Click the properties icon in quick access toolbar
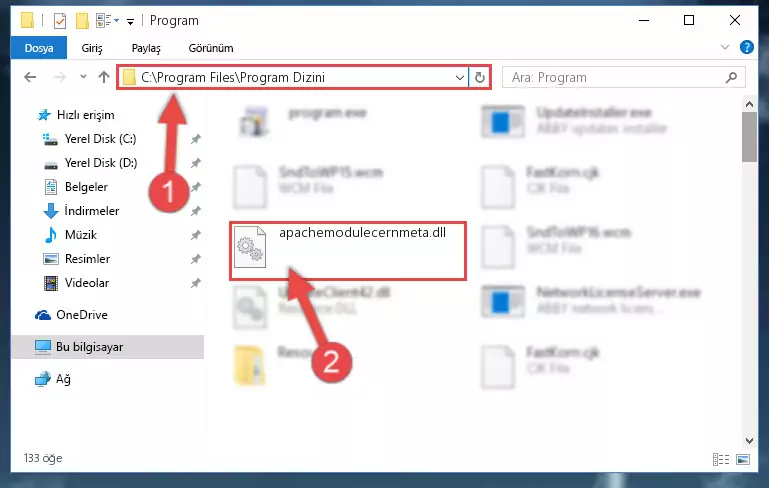The width and height of the screenshot is (769, 488). coord(60,21)
